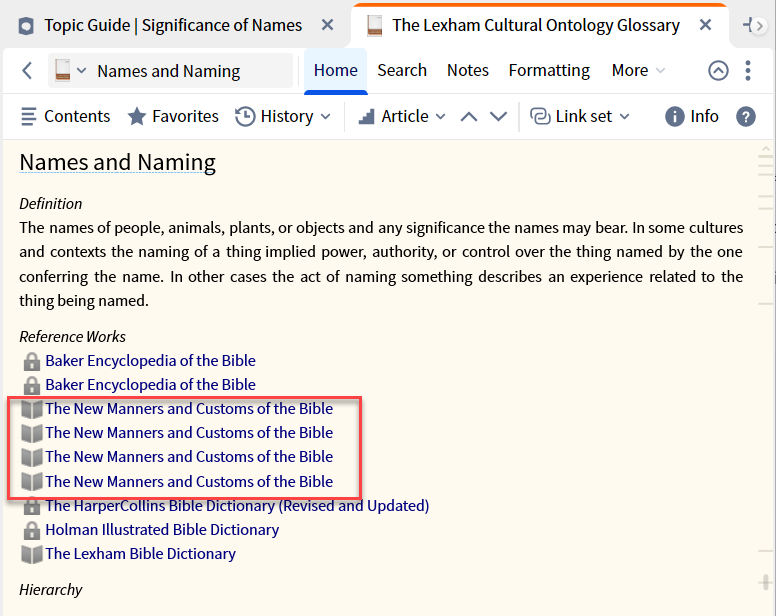
Task: Open the second New Manners and Customs link
Action: tap(189, 432)
